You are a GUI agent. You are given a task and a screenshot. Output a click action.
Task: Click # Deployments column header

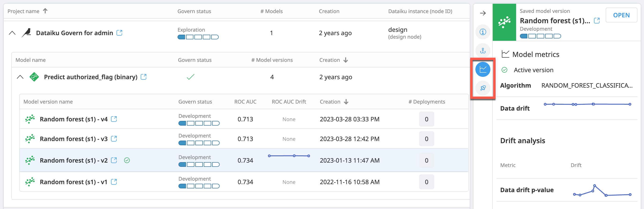pos(426,102)
